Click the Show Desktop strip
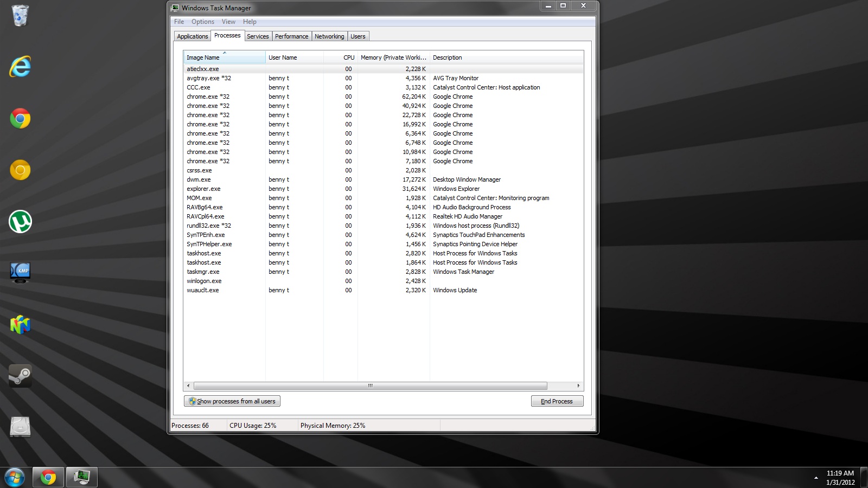Viewport: 868px width, 488px height. tap(864, 478)
